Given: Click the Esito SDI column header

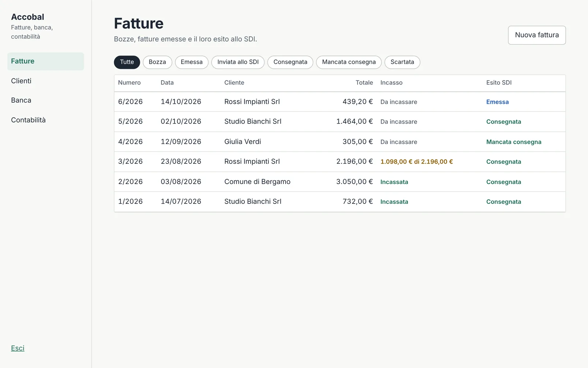Looking at the screenshot, I should (x=499, y=83).
